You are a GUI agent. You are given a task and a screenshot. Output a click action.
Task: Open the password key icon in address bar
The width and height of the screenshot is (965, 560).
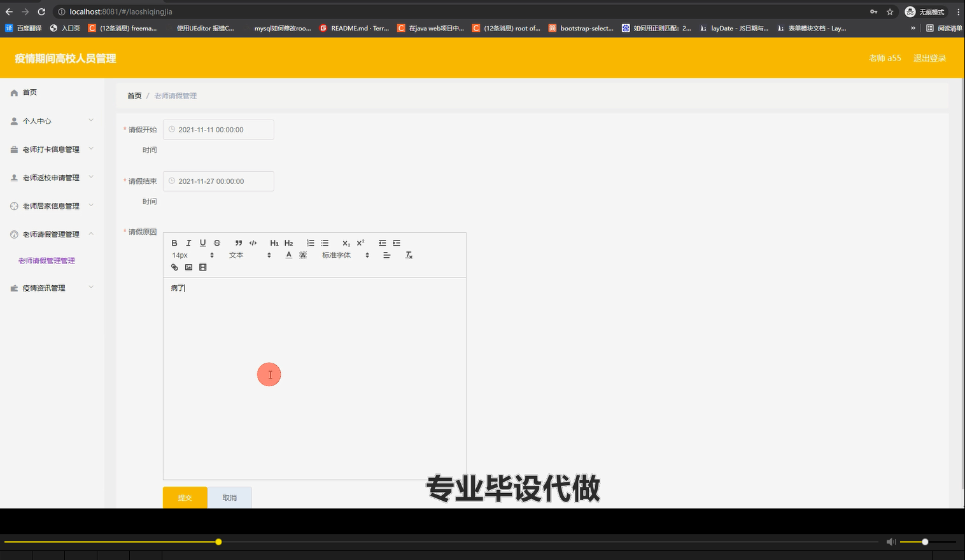[x=874, y=11]
